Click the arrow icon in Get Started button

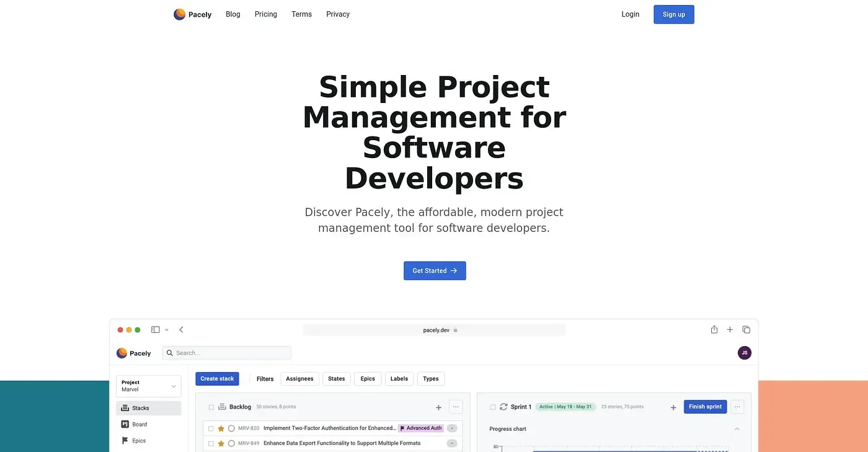coord(453,271)
